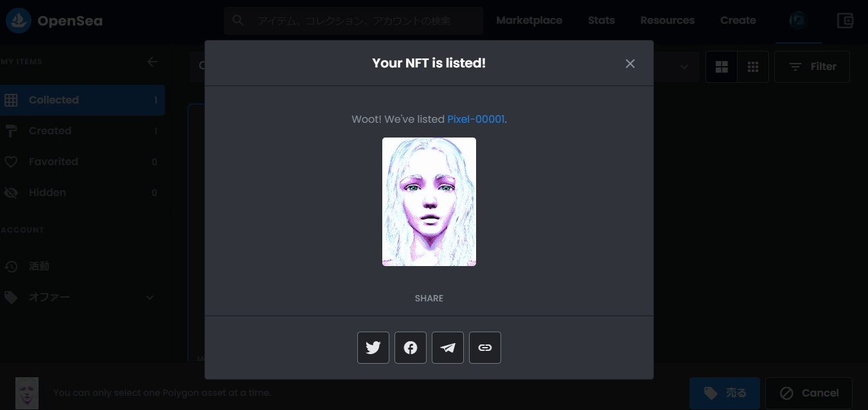Open the Marketplace menu
868x410 pixels.
coord(529,21)
